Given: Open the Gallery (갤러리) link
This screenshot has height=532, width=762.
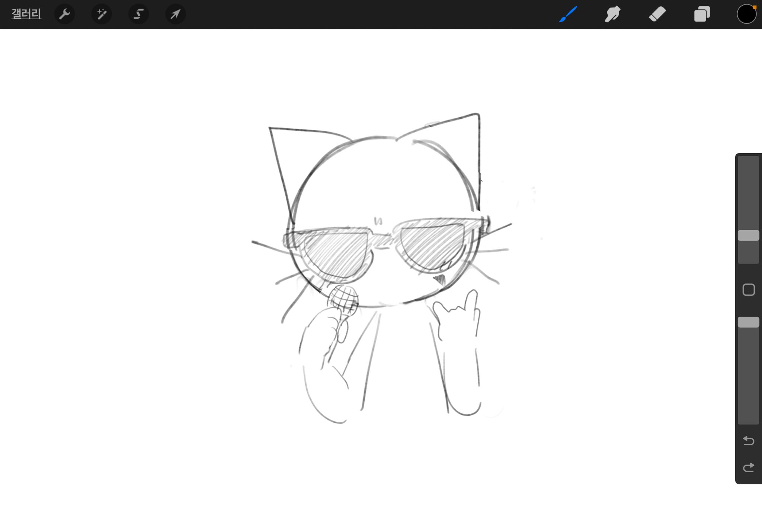Looking at the screenshot, I should pyautogui.click(x=26, y=14).
